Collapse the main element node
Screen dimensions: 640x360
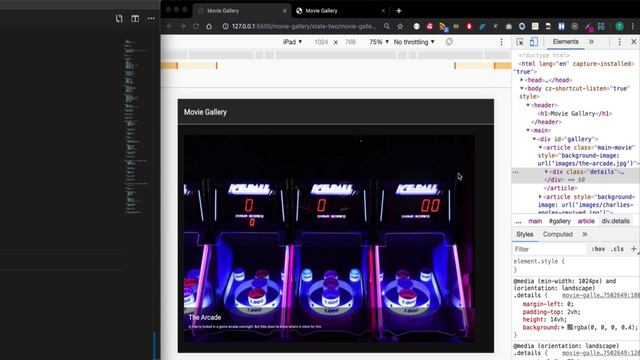(x=528, y=130)
